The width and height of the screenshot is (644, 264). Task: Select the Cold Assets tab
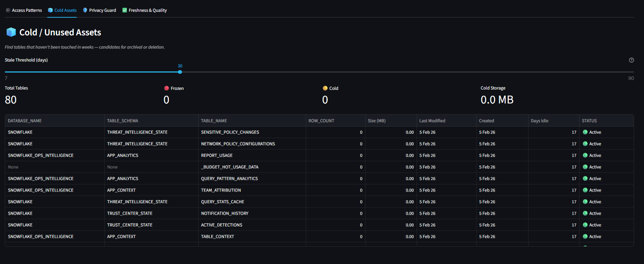pos(65,10)
